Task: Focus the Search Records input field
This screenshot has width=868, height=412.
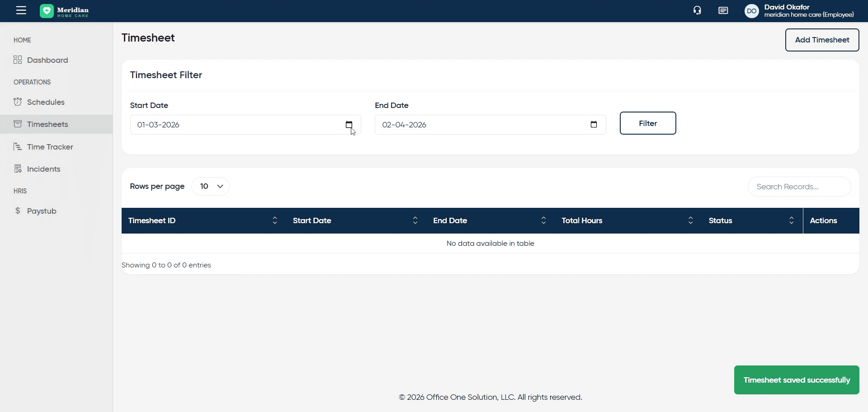Action: click(799, 187)
